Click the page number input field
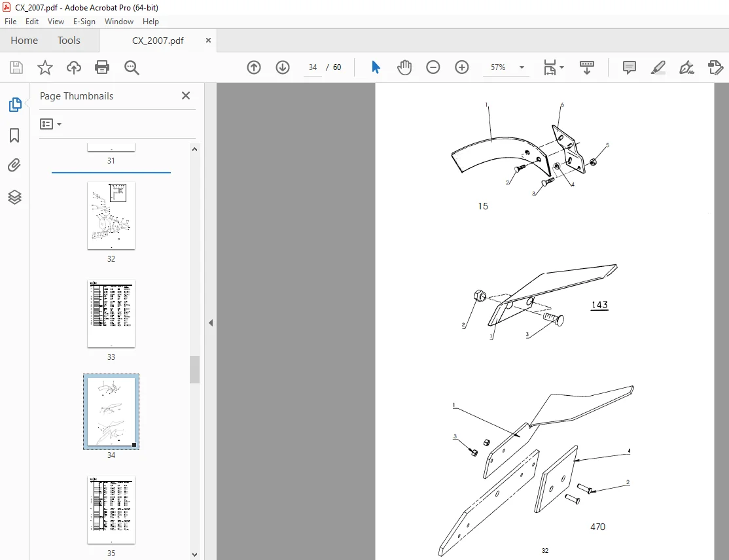Screen dimensions: 729x560 coord(313,67)
